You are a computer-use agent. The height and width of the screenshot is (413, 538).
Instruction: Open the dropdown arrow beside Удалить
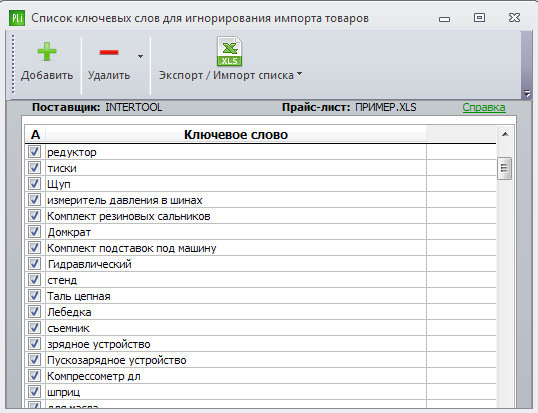[x=140, y=56]
